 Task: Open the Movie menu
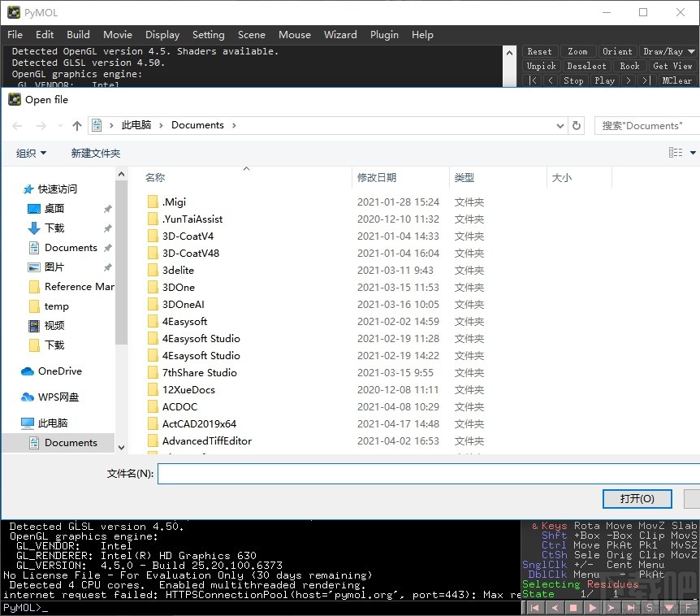point(118,34)
